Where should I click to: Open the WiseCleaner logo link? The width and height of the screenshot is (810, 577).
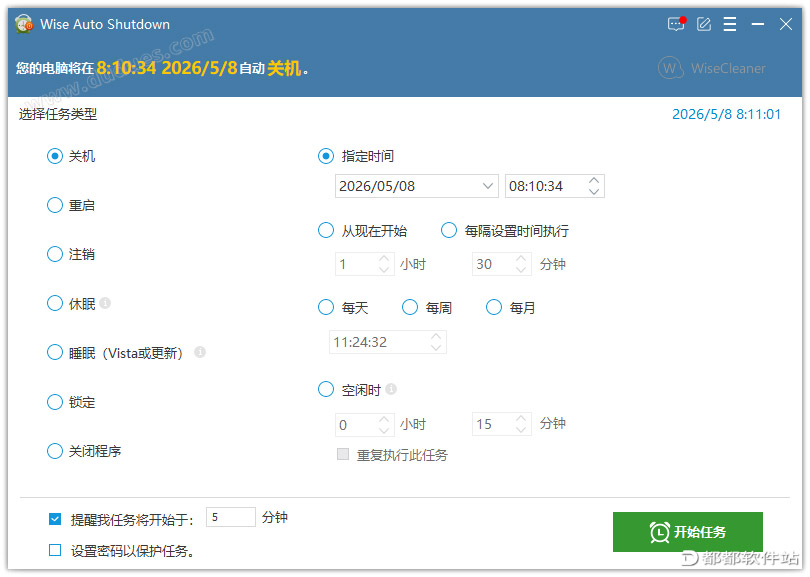coord(712,68)
